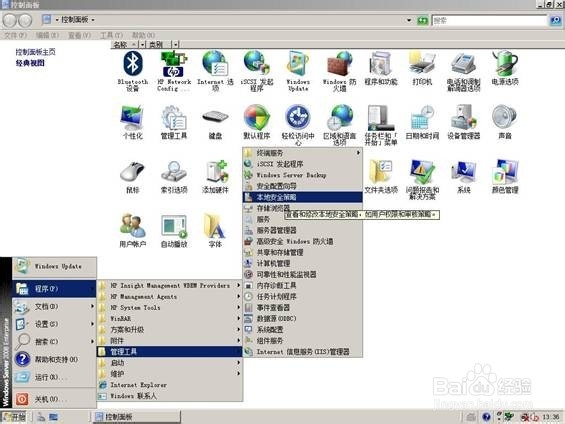Open 颜色管理 icon
Screen dimensions: 565x424
505,177
